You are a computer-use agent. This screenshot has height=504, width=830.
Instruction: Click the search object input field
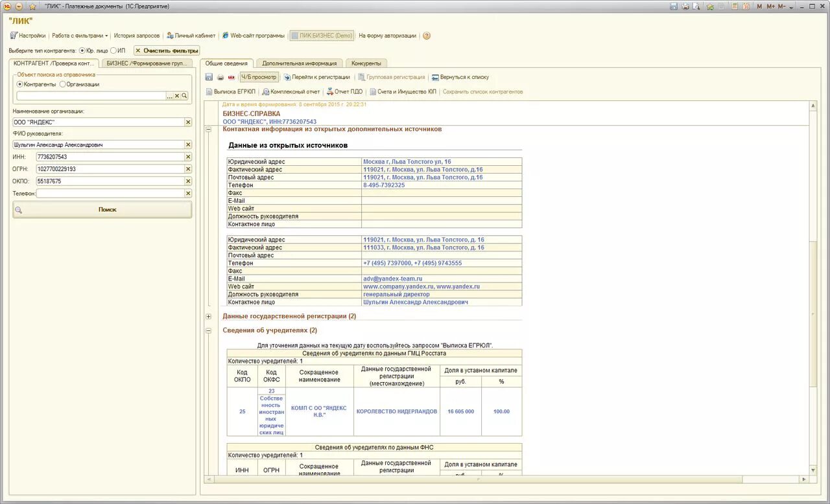pos(91,95)
